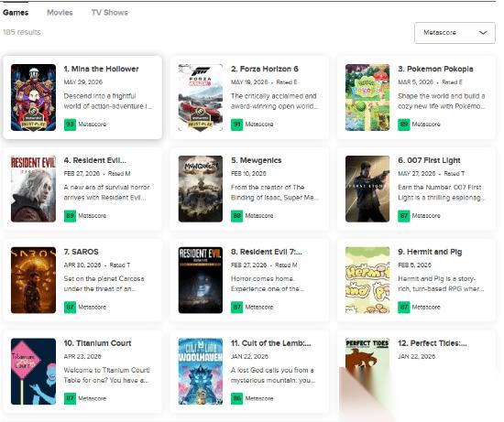The height and width of the screenshot is (422, 504).
Task: Click the APR 23, 2026 release date
Action: click(x=82, y=356)
